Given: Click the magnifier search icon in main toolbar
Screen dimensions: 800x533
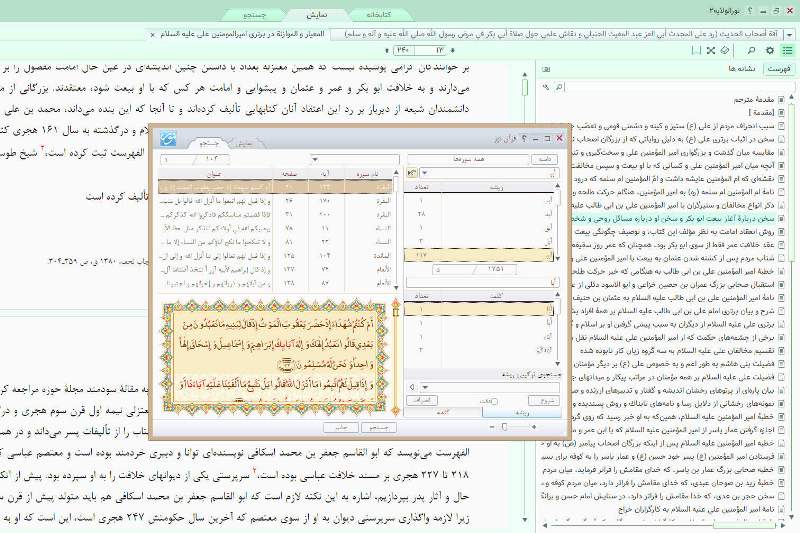Looking at the screenshot, I should point(751,50).
